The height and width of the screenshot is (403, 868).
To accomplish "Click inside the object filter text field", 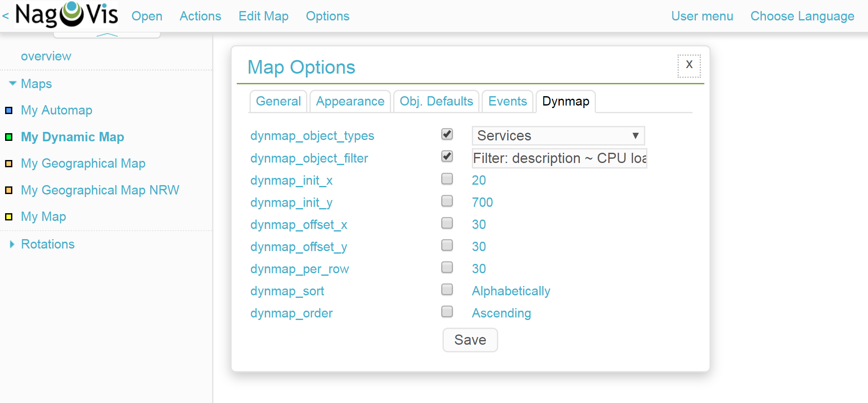I will tap(559, 158).
